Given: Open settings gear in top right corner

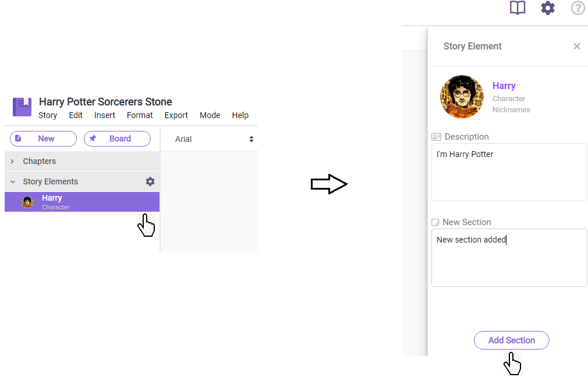Looking at the screenshot, I should [548, 8].
